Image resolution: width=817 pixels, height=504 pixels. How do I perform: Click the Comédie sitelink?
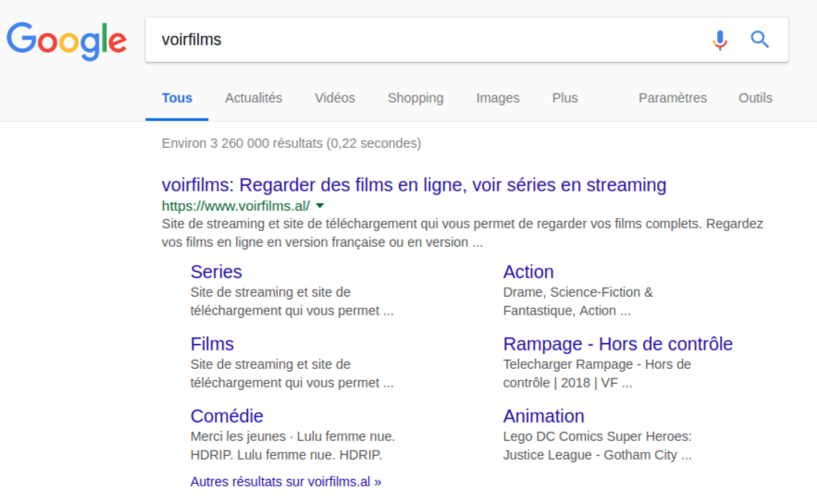[x=227, y=416]
